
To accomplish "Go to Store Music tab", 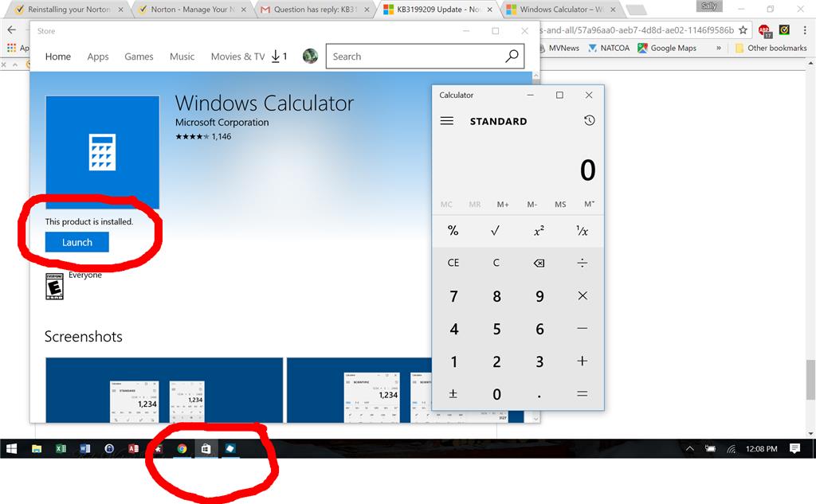I will (182, 57).
